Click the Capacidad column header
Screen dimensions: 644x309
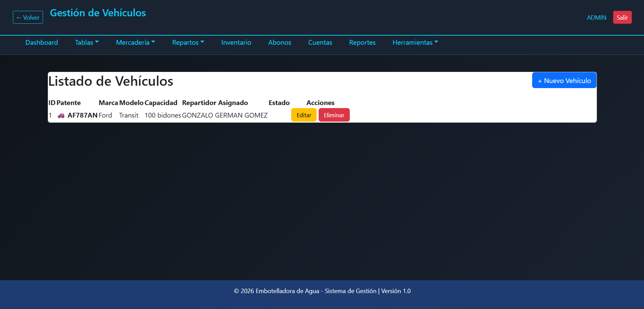coord(161,103)
